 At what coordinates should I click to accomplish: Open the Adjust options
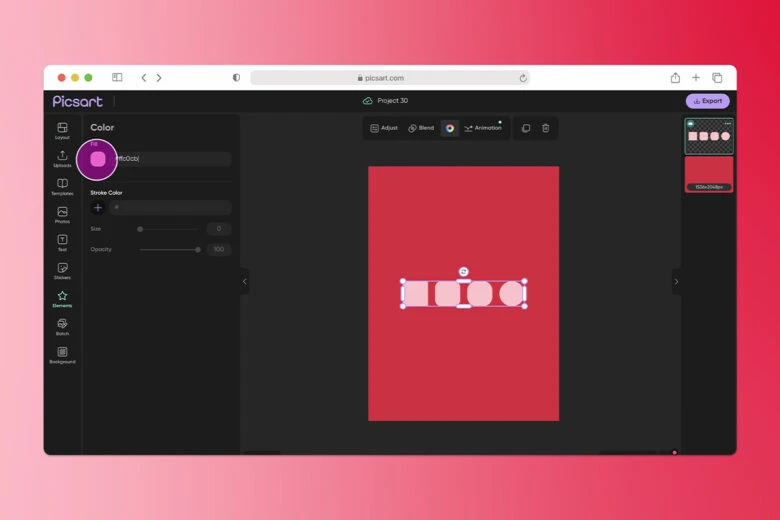pyautogui.click(x=384, y=128)
